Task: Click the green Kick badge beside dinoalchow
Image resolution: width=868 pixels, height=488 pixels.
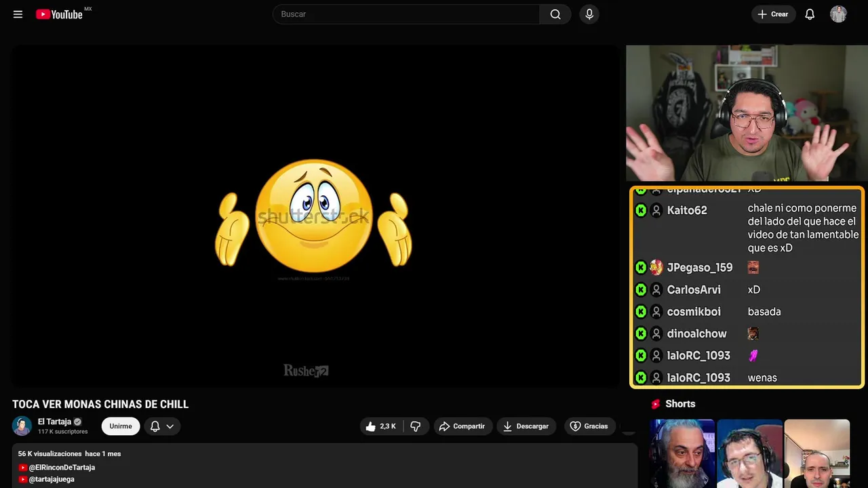Action: click(x=641, y=333)
